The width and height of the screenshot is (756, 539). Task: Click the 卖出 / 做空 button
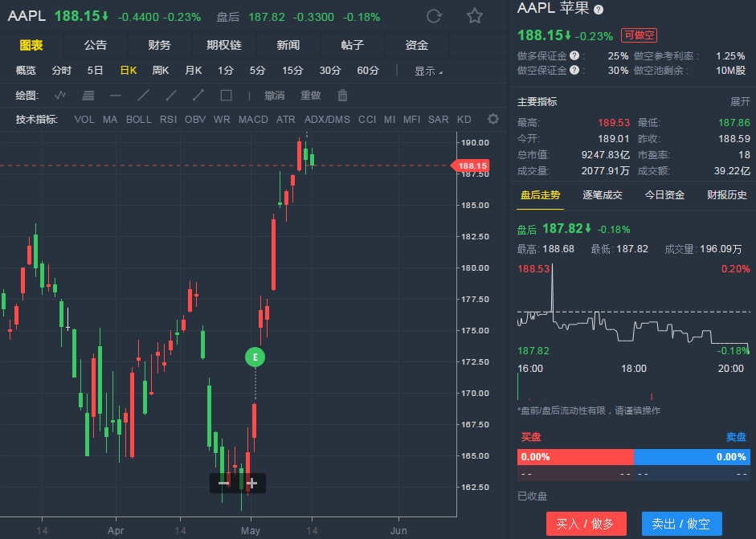[682, 524]
